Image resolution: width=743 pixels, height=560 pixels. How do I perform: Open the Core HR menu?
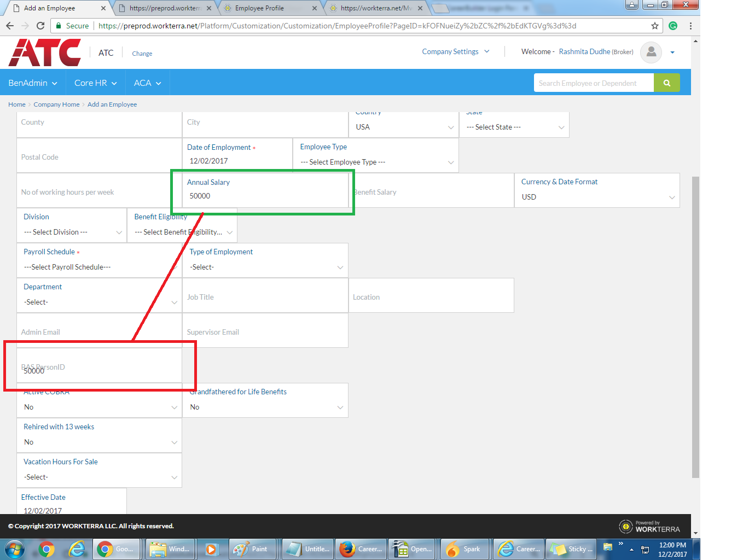[x=96, y=83]
